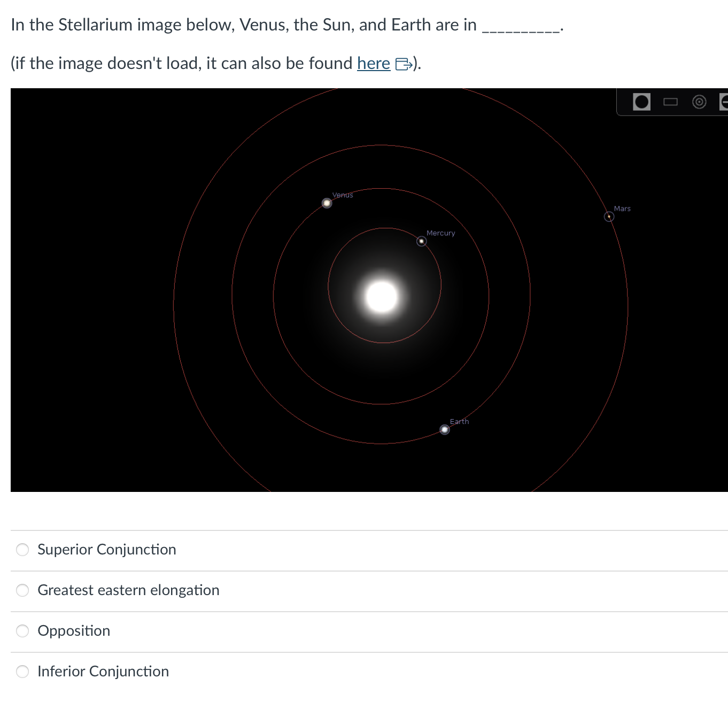The height and width of the screenshot is (709, 728).
Task: Click the filled circle toolbar icon
Action: (x=642, y=101)
